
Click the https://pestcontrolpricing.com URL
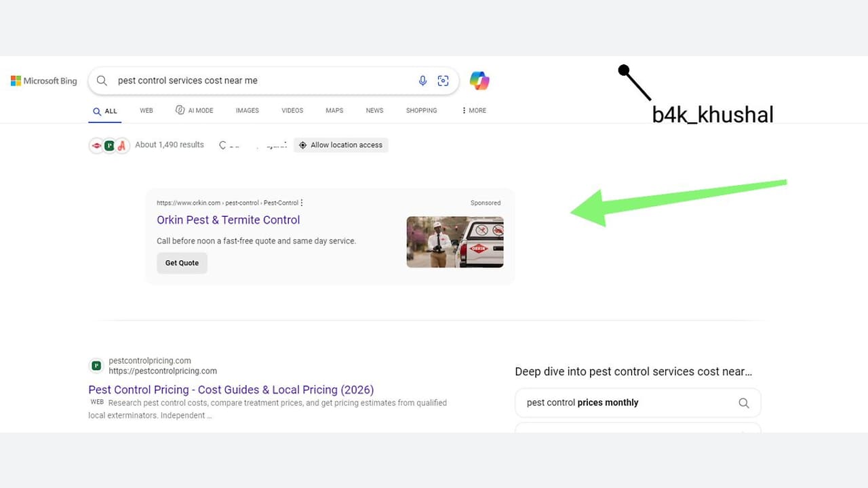163,371
